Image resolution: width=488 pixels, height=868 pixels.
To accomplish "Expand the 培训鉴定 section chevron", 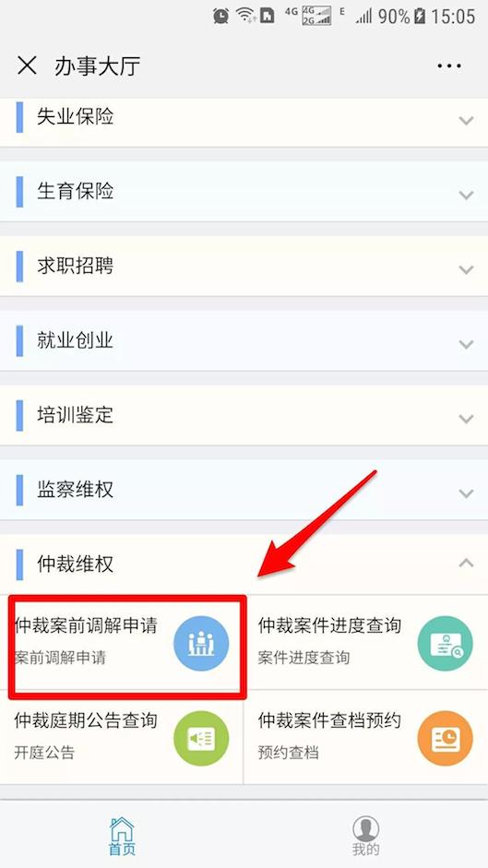I will [x=467, y=419].
